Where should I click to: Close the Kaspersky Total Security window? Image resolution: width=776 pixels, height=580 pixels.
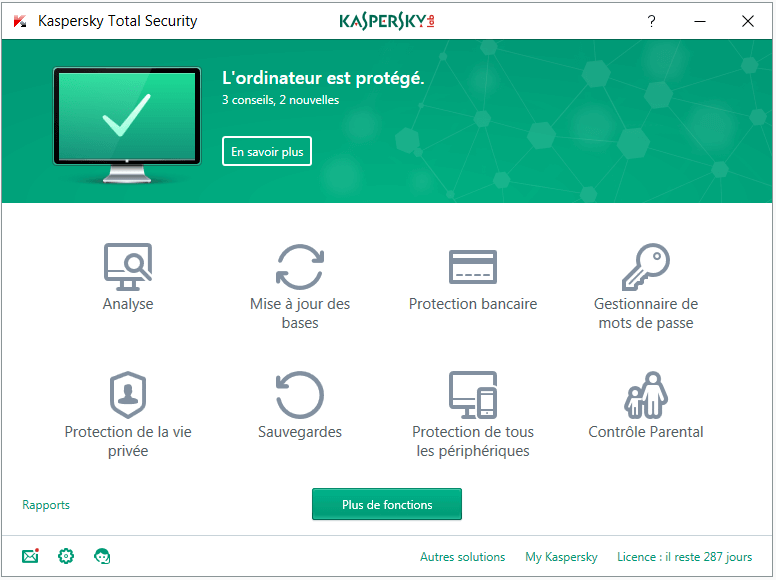coord(748,21)
